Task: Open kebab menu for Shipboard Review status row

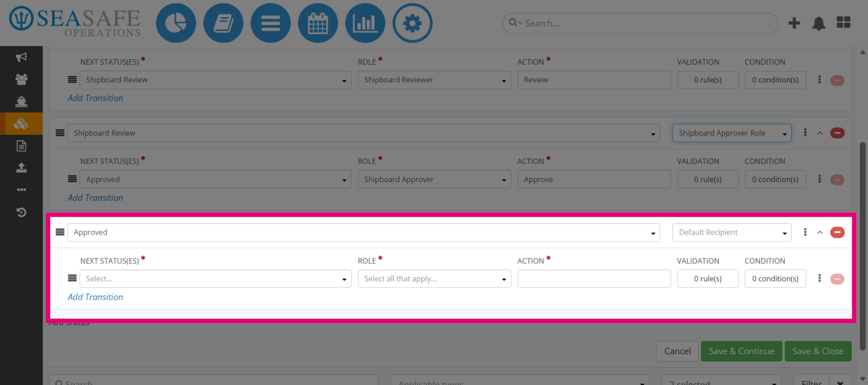Action: click(805, 133)
